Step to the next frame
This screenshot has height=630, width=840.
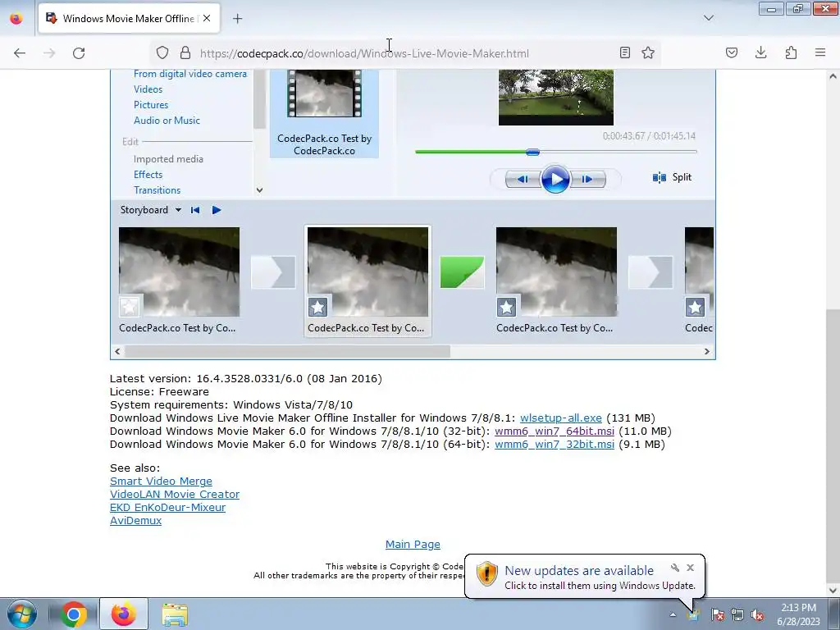587,179
